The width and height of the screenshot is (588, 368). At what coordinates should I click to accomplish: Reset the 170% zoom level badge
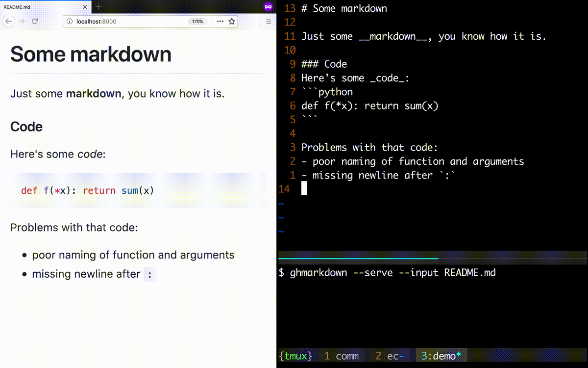tap(197, 22)
